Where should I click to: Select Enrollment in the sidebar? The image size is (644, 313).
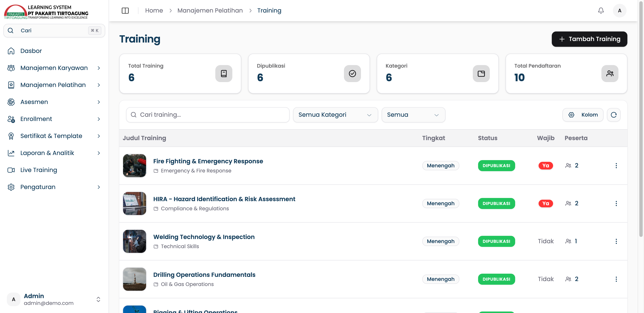tap(54, 119)
